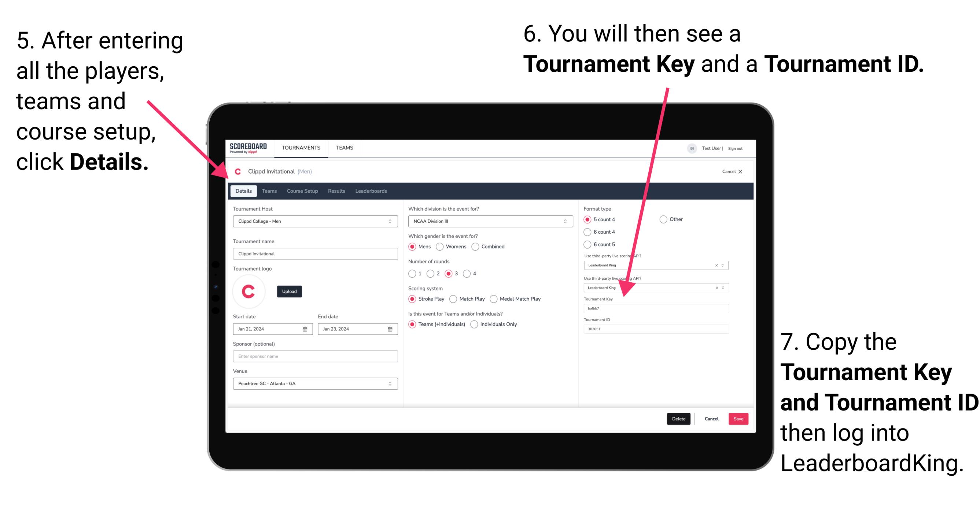The image size is (980, 527).
Task: Select the Stroke Play radio button
Action: coord(412,298)
